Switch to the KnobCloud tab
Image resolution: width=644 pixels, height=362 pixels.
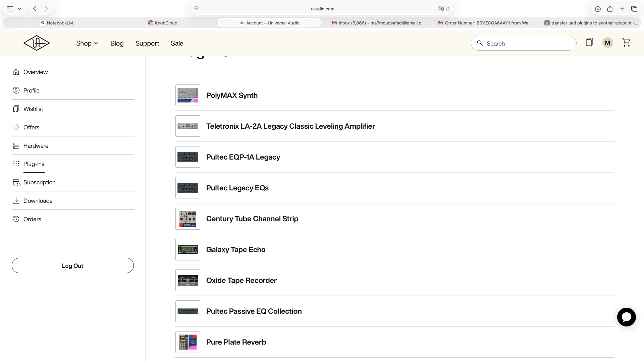point(163,23)
